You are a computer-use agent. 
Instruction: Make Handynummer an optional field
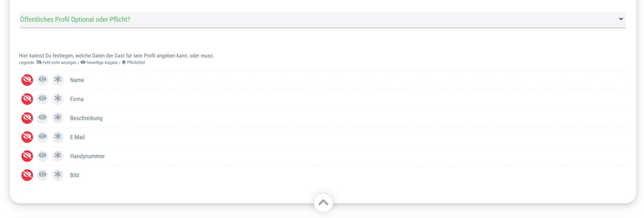[x=42, y=156]
